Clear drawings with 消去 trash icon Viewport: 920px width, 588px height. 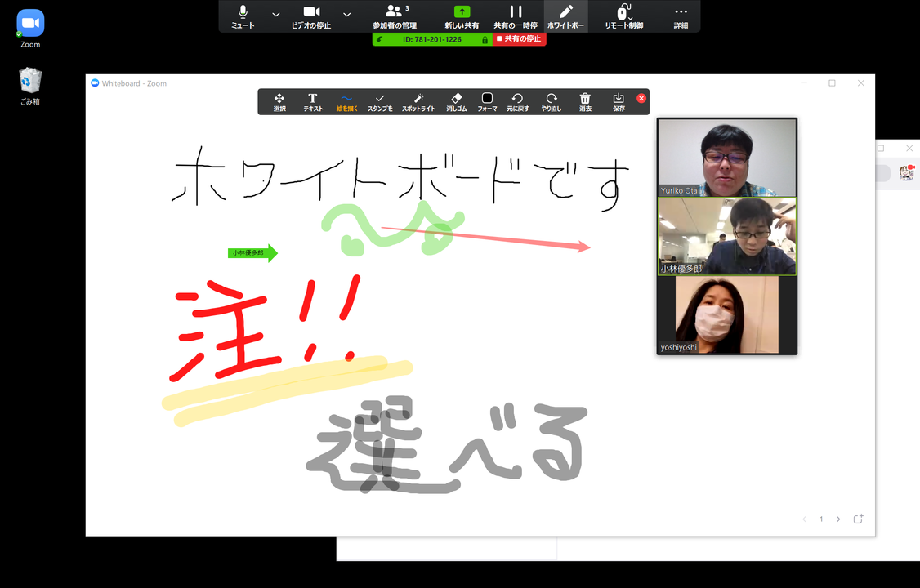pyautogui.click(x=585, y=102)
